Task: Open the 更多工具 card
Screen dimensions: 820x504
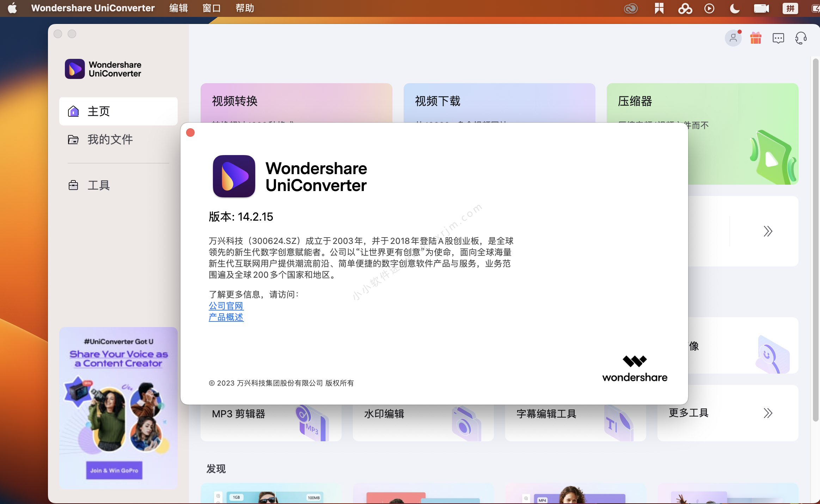Action: tap(728, 413)
